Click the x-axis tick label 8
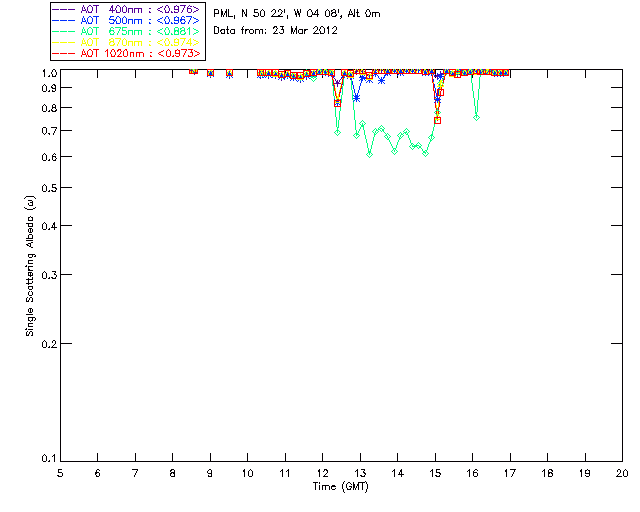The width and height of the screenshot is (640, 512). point(173,473)
